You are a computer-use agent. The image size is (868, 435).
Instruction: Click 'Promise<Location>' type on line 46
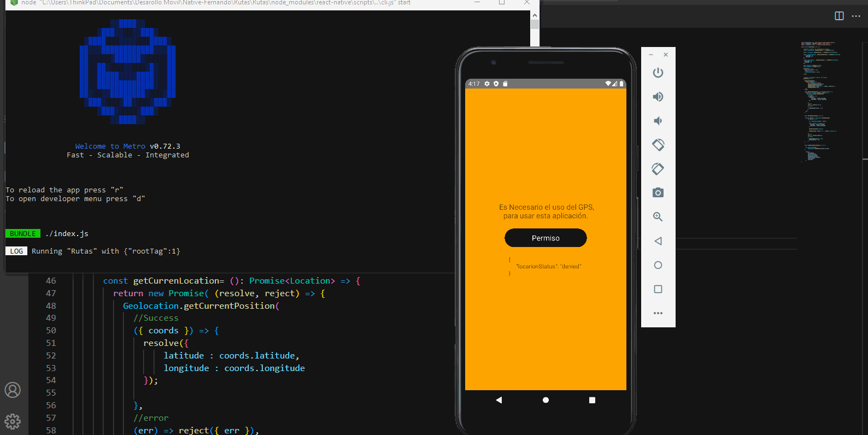point(292,281)
